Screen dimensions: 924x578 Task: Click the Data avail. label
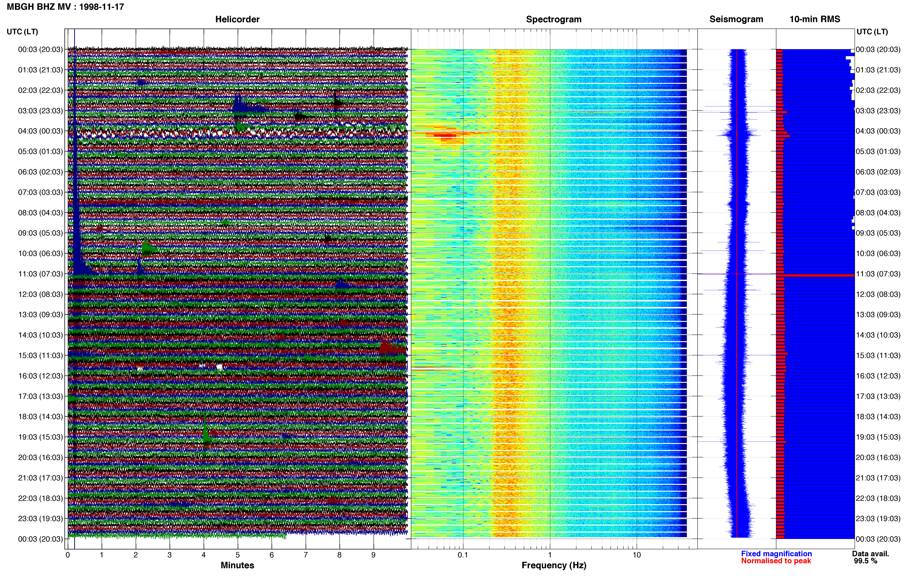870,554
